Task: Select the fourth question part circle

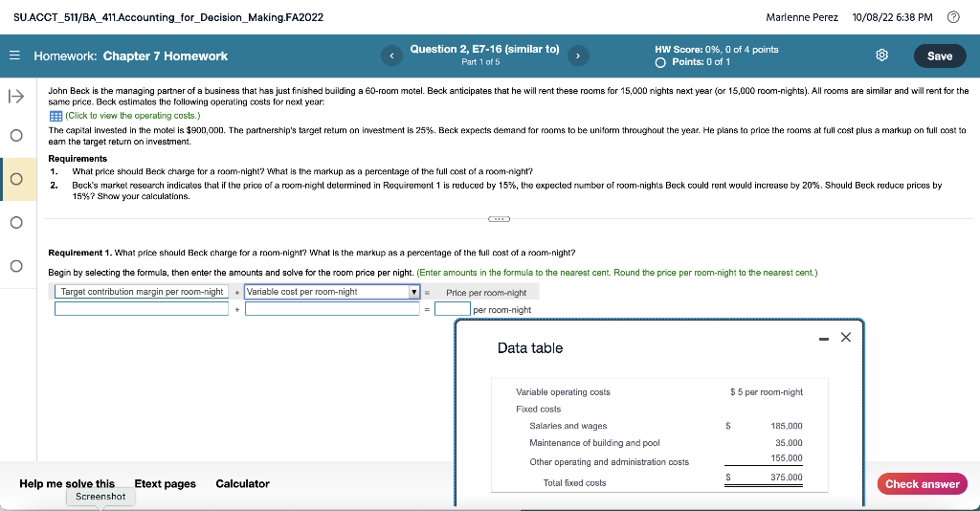Action: click(x=16, y=266)
